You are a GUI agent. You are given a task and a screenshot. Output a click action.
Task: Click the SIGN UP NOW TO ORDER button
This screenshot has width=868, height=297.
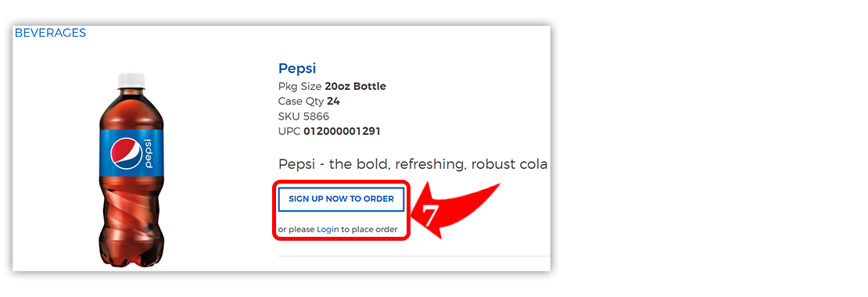(341, 199)
